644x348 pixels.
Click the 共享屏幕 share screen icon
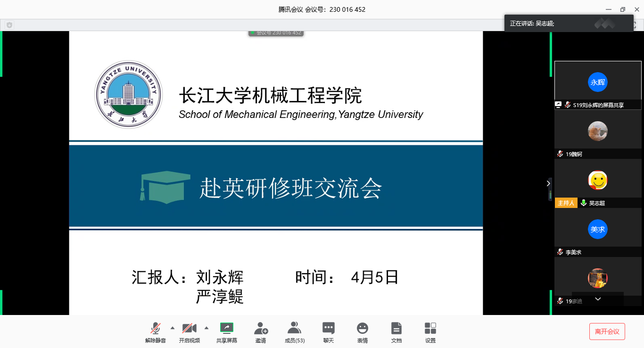click(x=227, y=328)
